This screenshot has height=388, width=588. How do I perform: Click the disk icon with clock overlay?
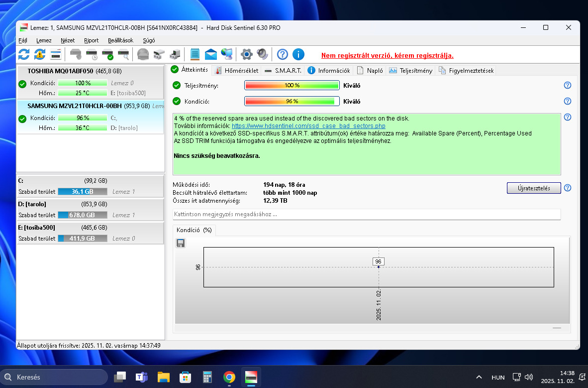tap(92, 54)
